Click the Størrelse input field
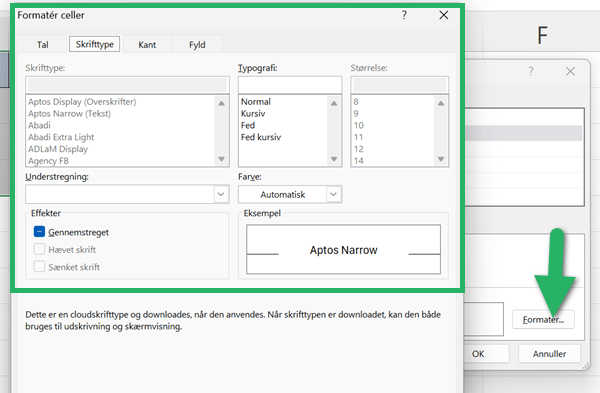 click(399, 85)
